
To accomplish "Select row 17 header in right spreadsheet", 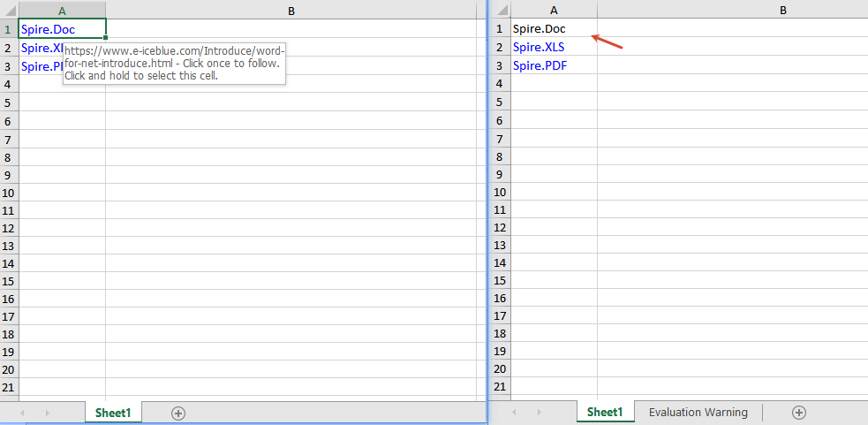I will point(500,315).
